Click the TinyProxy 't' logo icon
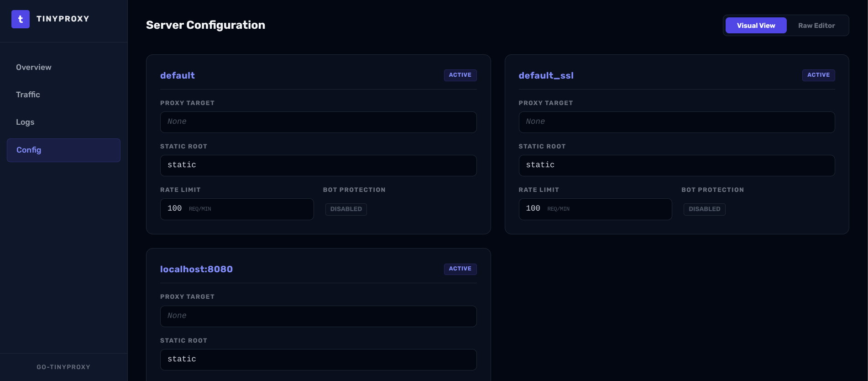 click(21, 19)
